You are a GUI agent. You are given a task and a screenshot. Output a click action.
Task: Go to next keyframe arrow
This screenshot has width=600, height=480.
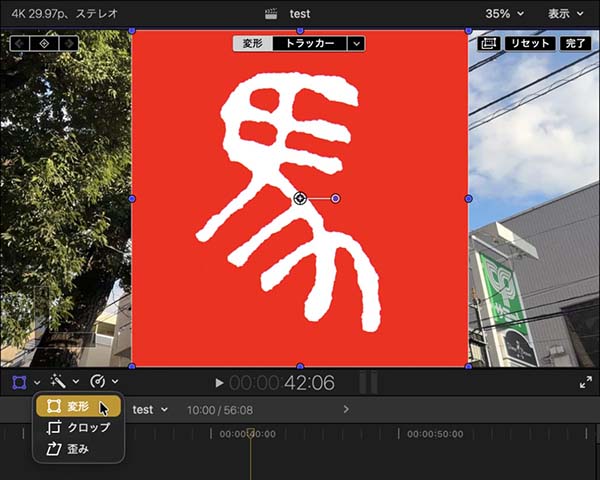click(67, 44)
